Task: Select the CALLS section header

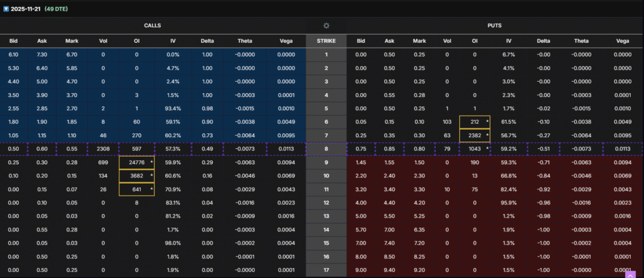Action: pos(152,26)
